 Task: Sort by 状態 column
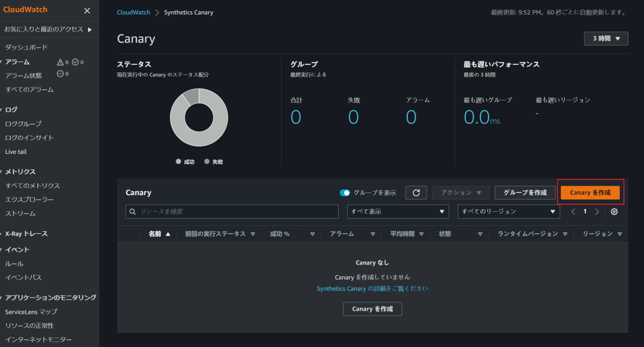pyautogui.click(x=460, y=234)
